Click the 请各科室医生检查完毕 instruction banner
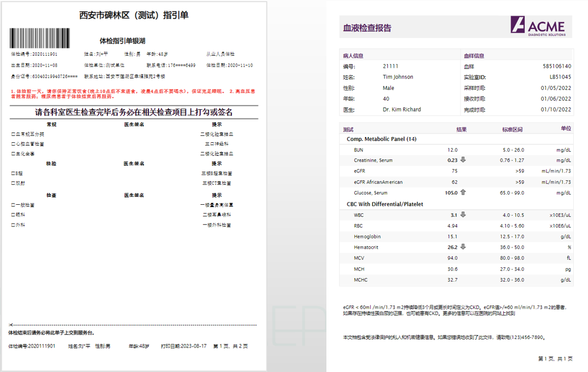This screenshot has width=588, height=372. 134,112
